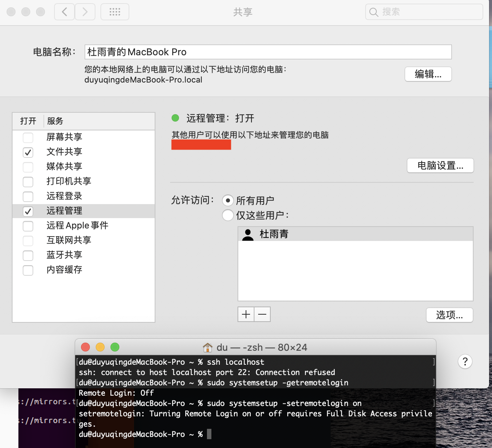Go forward with the right arrow toolbar button

[x=85, y=12]
